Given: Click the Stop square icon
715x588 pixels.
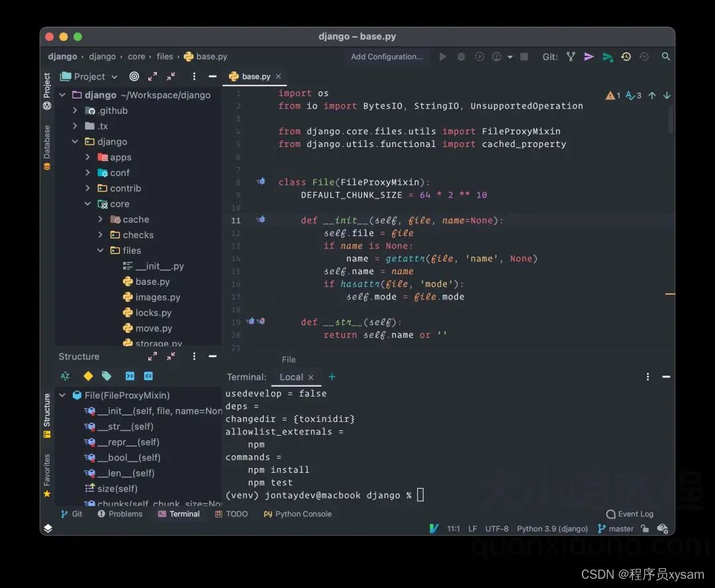Looking at the screenshot, I should [x=524, y=56].
